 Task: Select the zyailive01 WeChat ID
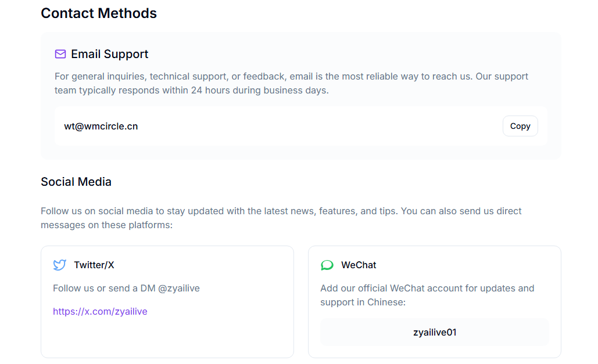coord(434,333)
